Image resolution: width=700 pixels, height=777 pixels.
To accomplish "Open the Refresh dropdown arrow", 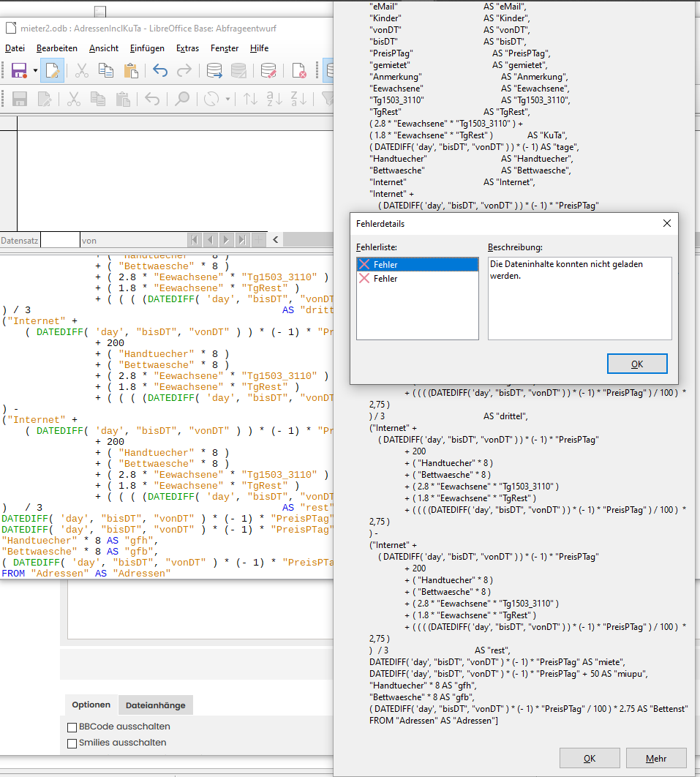I will point(228,99).
